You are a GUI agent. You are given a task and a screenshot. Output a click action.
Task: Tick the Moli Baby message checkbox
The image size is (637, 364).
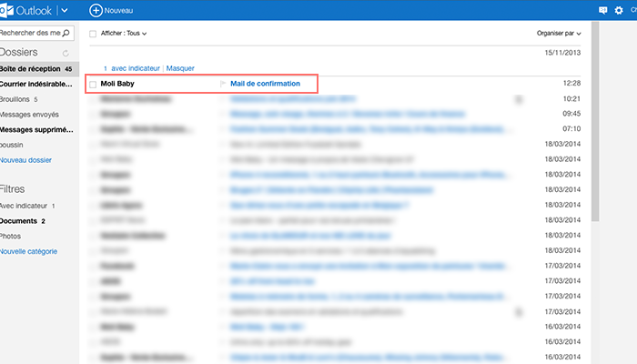tap(93, 84)
